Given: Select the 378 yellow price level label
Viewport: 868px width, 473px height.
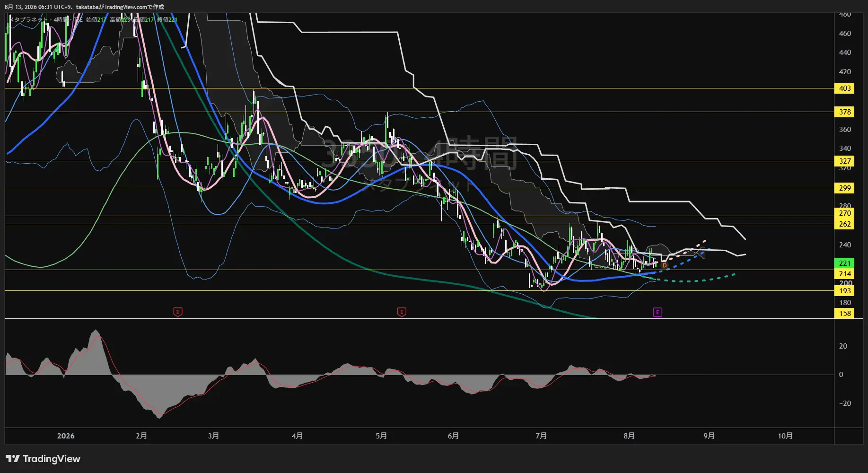Looking at the screenshot, I should pos(845,112).
